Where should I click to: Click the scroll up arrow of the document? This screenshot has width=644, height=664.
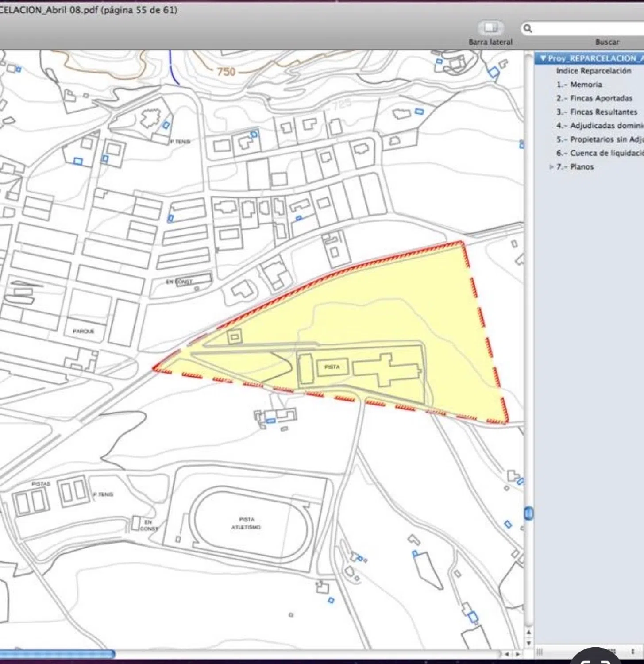pos(528,633)
